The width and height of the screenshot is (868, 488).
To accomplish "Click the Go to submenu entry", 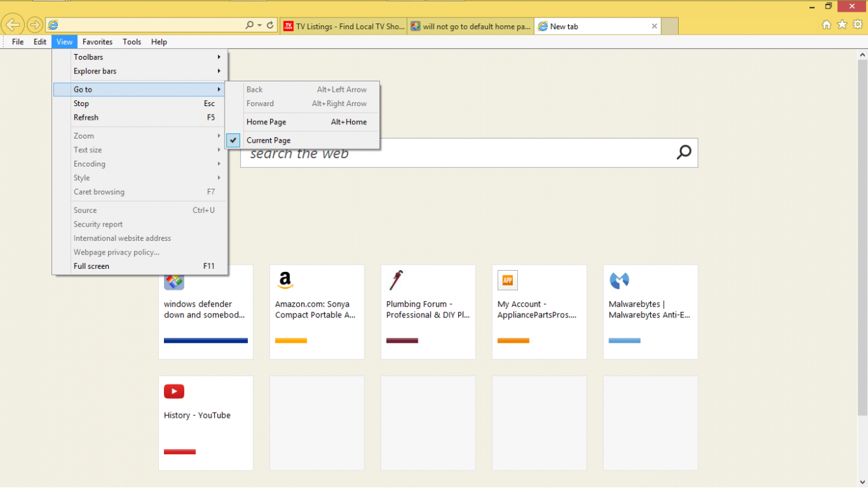I will click(x=140, y=89).
